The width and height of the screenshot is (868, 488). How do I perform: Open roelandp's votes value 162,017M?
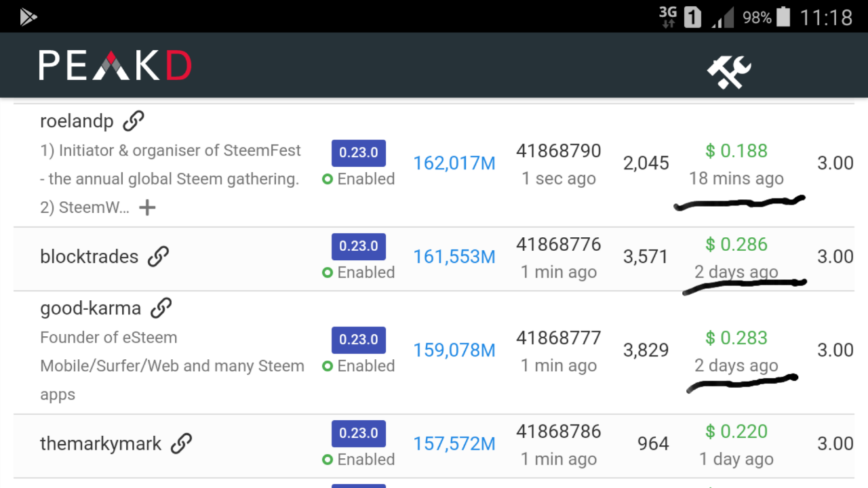(x=454, y=163)
